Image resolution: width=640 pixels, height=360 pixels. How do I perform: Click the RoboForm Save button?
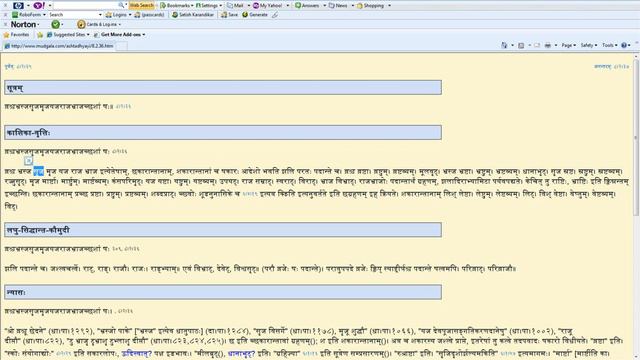coord(230,15)
